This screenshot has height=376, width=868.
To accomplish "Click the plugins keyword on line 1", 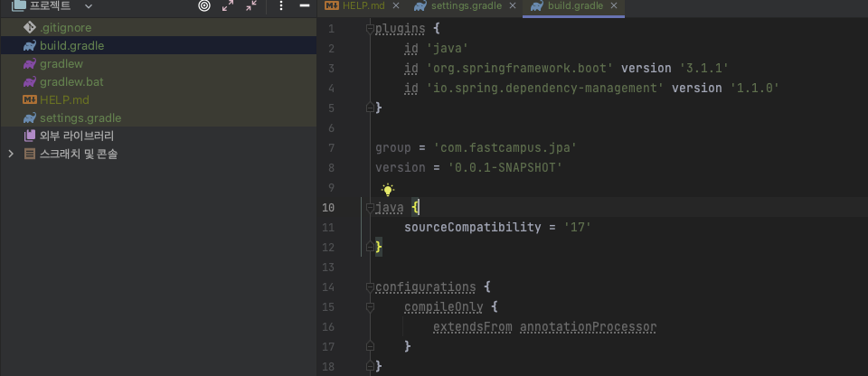I will coord(401,29).
